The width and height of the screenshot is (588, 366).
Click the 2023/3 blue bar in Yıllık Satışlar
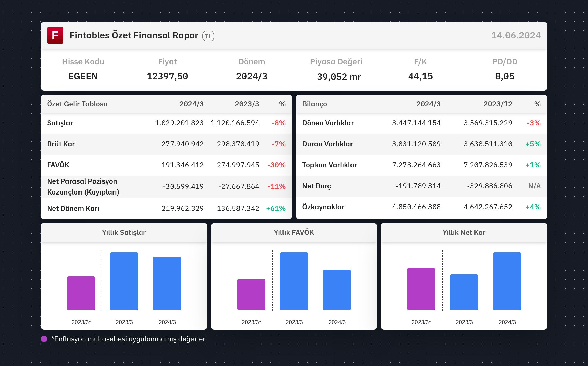[x=124, y=281]
